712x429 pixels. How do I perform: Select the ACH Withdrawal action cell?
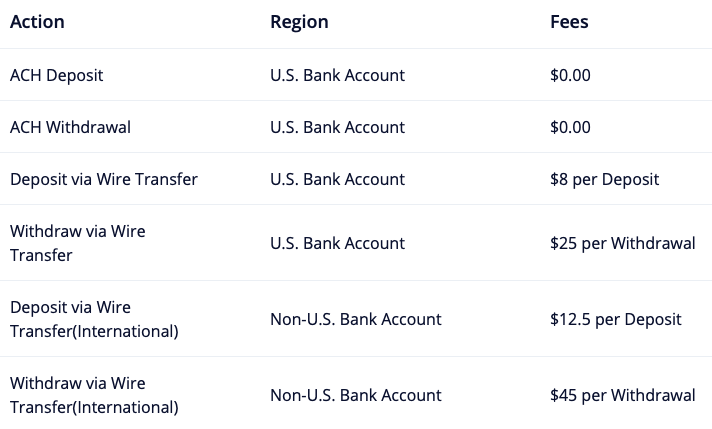(70, 127)
